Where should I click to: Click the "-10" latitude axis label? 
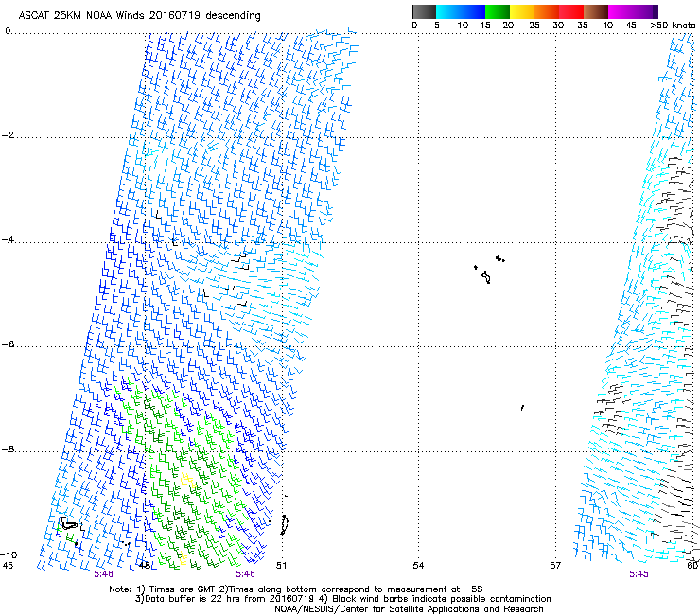[9, 554]
